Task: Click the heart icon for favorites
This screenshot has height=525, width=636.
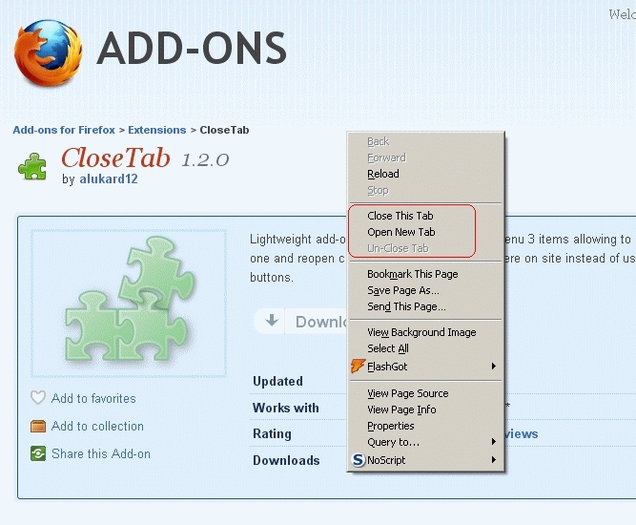Action: [x=38, y=398]
